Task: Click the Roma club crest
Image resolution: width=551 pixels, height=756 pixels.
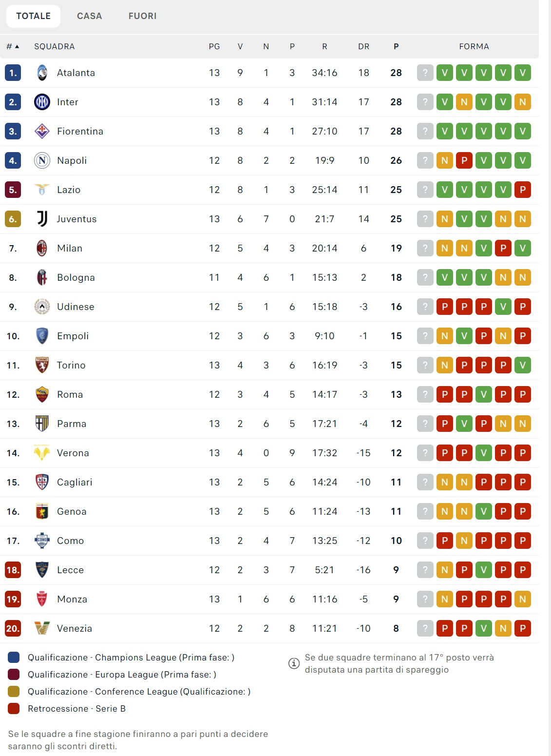Action: point(42,394)
